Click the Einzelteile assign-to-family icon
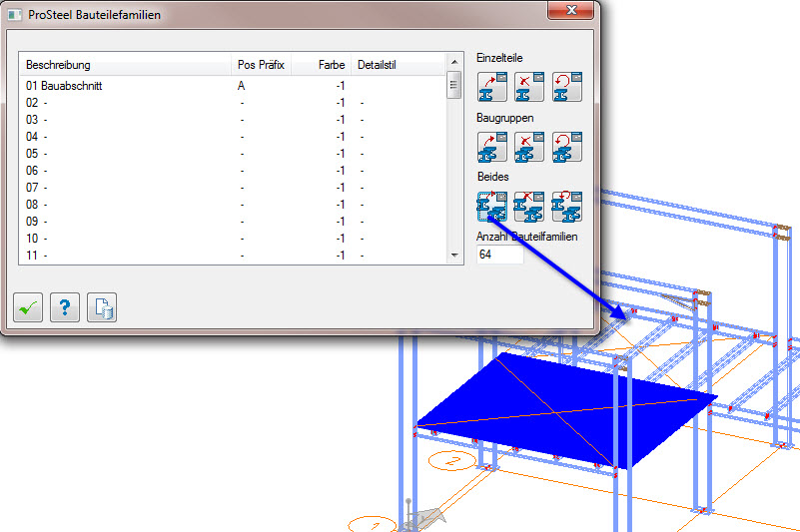Viewport: 800px width, 532px height. point(492,87)
